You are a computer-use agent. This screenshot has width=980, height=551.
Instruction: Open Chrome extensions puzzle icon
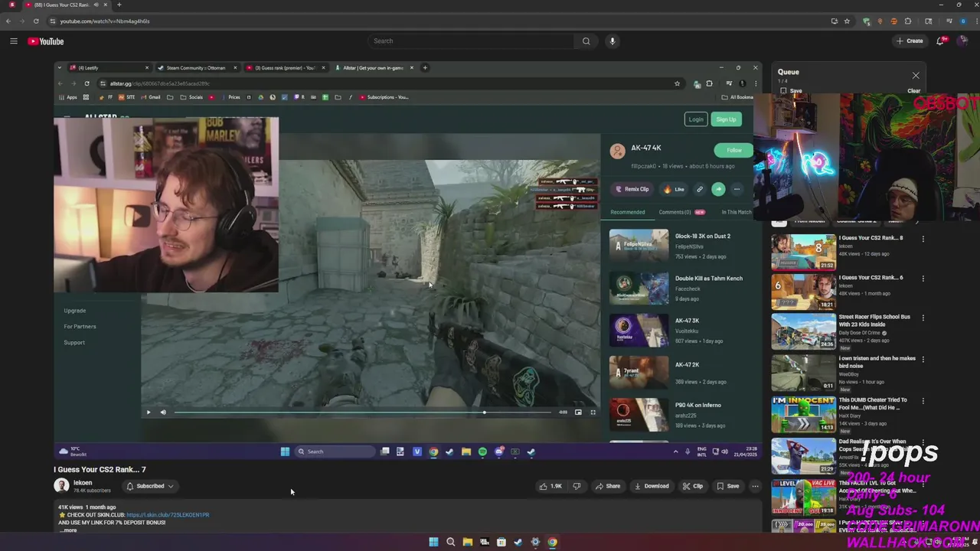(908, 21)
